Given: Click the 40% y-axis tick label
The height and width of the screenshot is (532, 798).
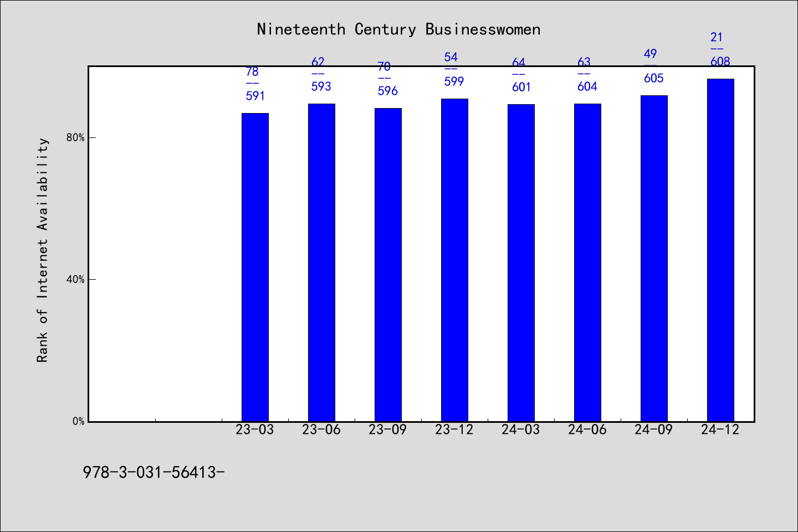Looking at the screenshot, I should (x=76, y=279).
